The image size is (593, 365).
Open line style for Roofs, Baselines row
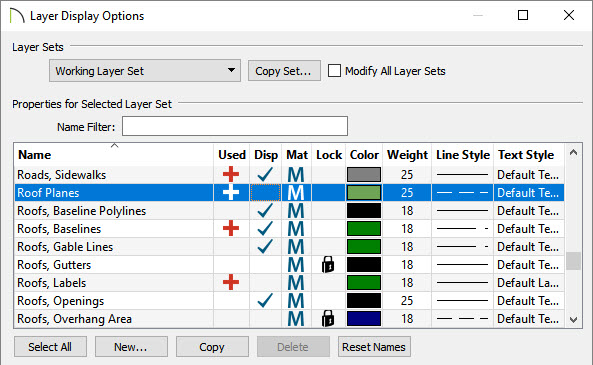(x=462, y=229)
